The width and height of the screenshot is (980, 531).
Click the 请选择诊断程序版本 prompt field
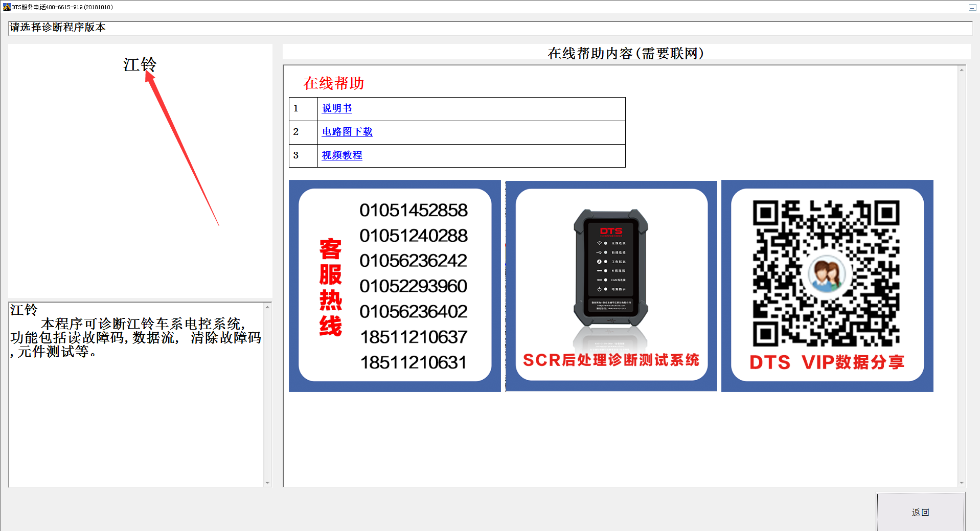(x=490, y=28)
